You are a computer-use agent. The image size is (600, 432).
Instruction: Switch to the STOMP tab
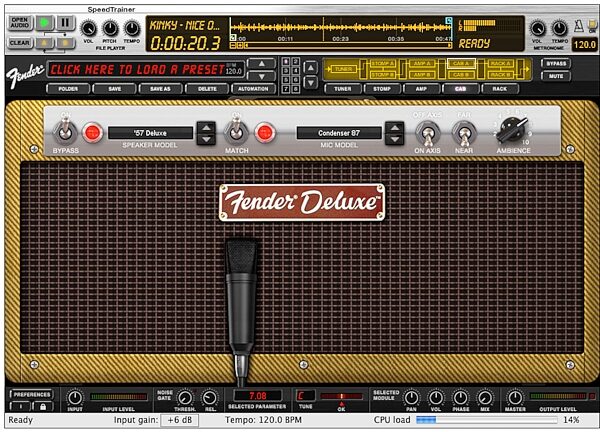[x=382, y=89]
